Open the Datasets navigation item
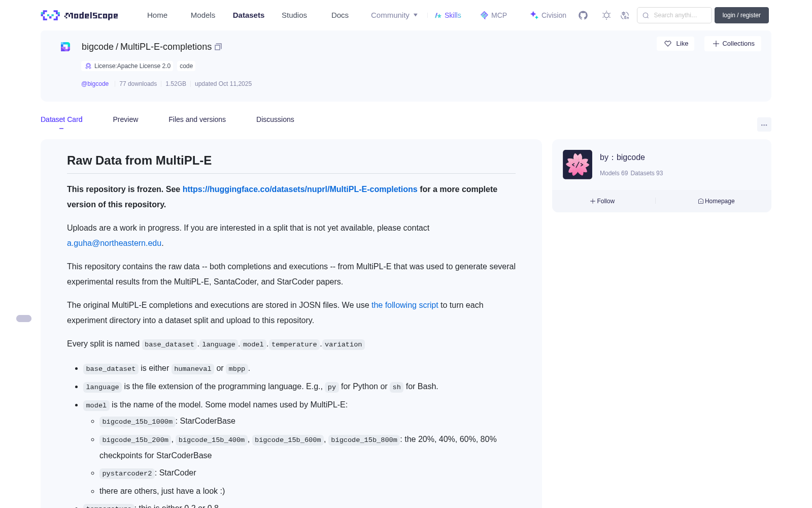 (249, 15)
